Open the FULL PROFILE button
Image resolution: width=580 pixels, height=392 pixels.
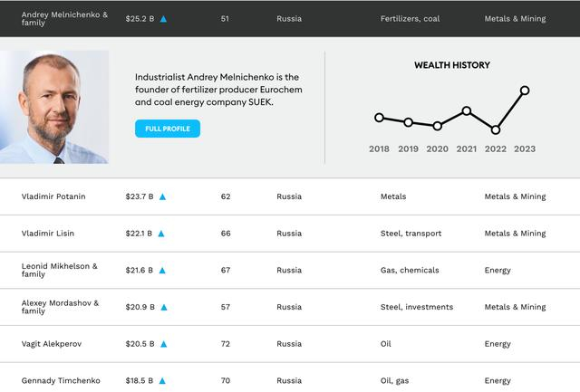[168, 129]
